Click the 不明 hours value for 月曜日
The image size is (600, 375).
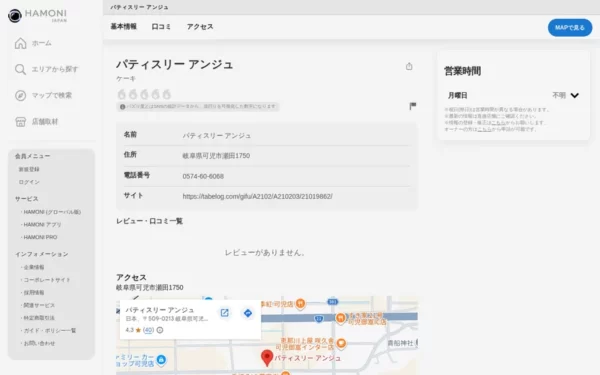pos(559,95)
